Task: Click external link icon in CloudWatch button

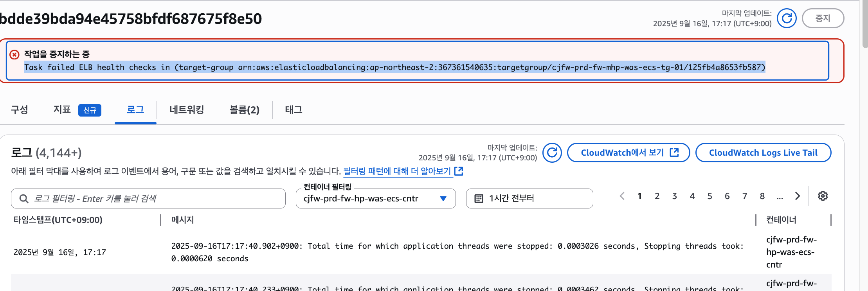Action: coord(674,153)
